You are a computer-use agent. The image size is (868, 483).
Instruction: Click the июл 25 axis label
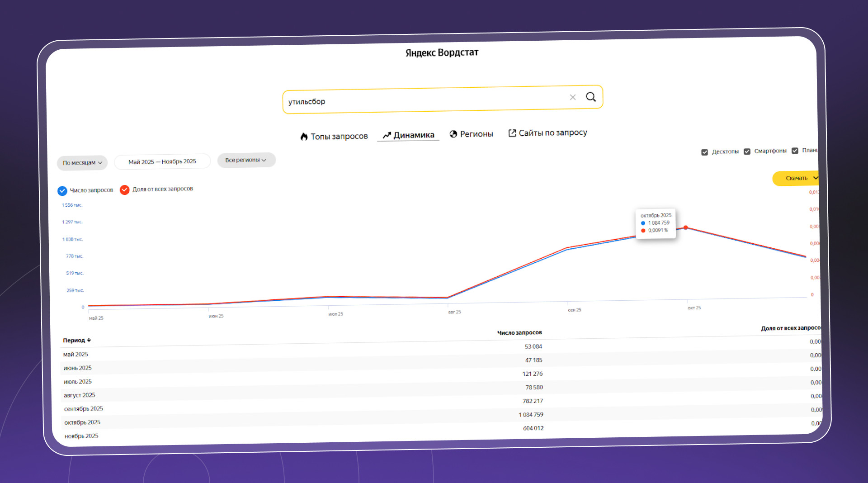click(x=336, y=314)
